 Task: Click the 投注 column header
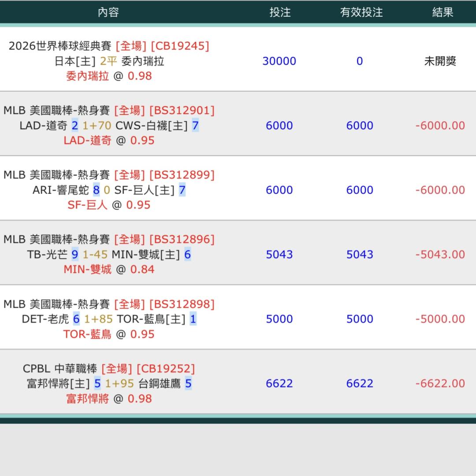click(280, 12)
